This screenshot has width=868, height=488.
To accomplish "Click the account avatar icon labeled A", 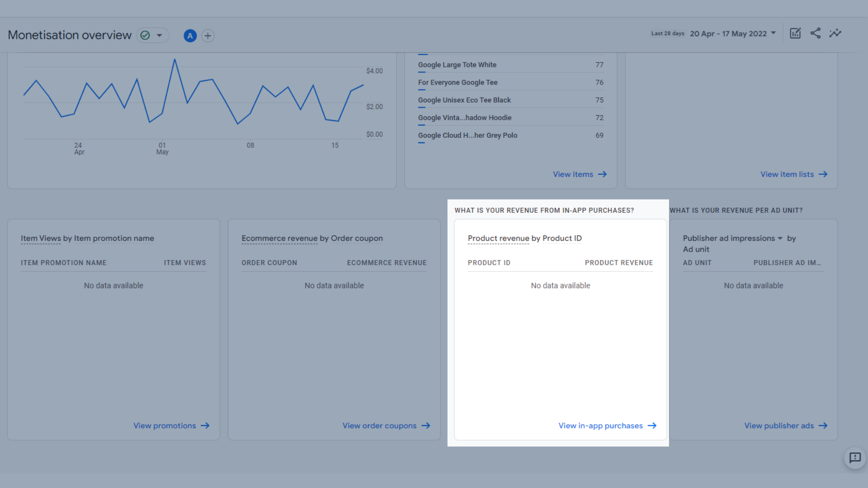I will coord(191,35).
